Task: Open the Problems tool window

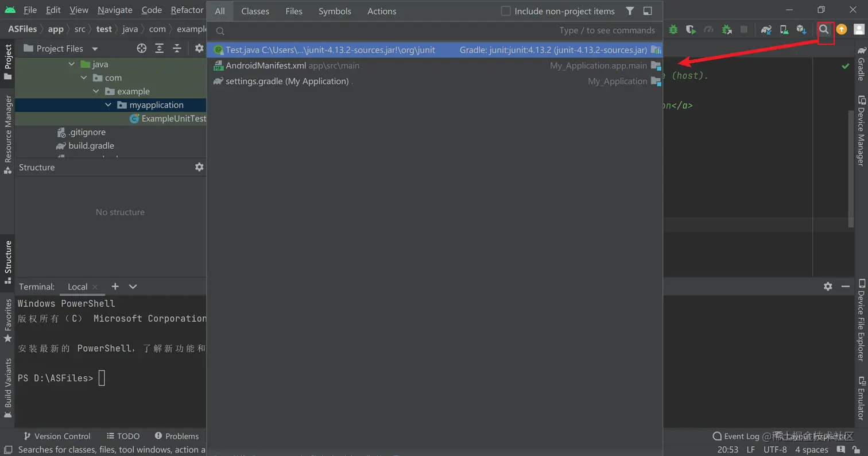Action: (176, 436)
